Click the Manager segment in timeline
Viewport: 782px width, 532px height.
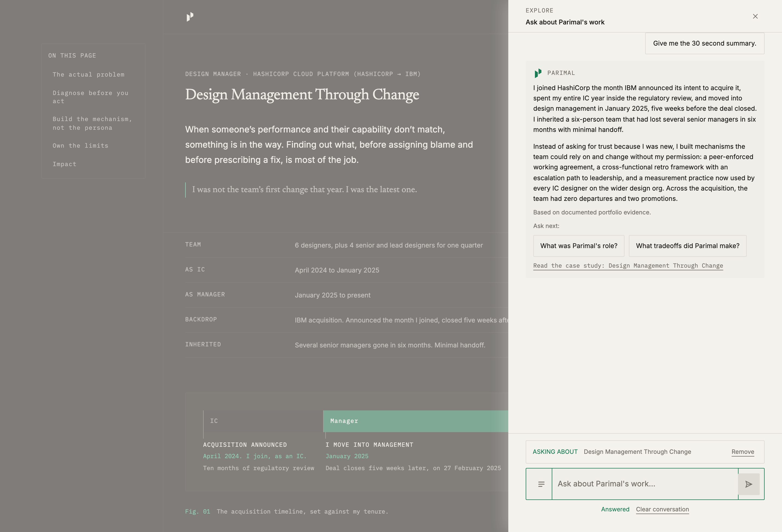pyautogui.click(x=415, y=421)
